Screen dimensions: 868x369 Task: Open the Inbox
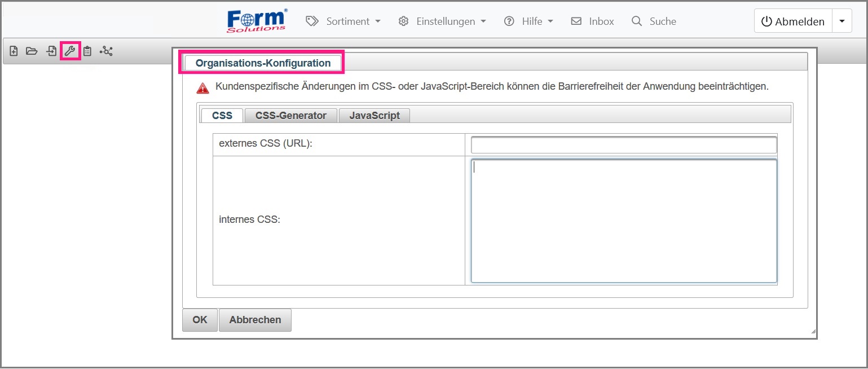593,21
